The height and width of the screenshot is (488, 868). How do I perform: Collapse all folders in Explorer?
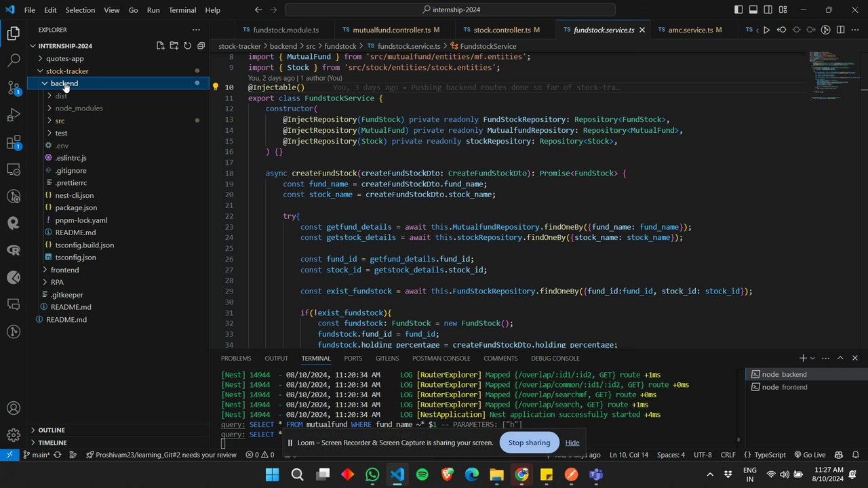(x=201, y=46)
